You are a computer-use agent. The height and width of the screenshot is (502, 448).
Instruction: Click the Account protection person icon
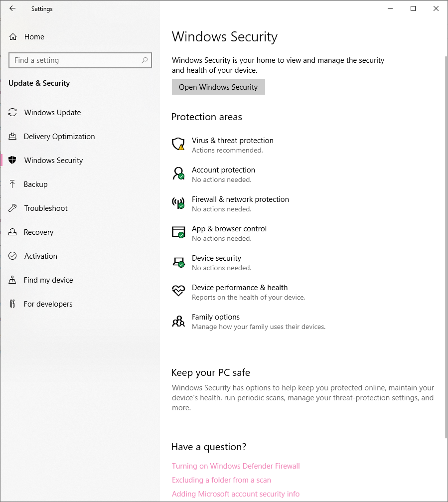pyautogui.click(x=178, y=173)
